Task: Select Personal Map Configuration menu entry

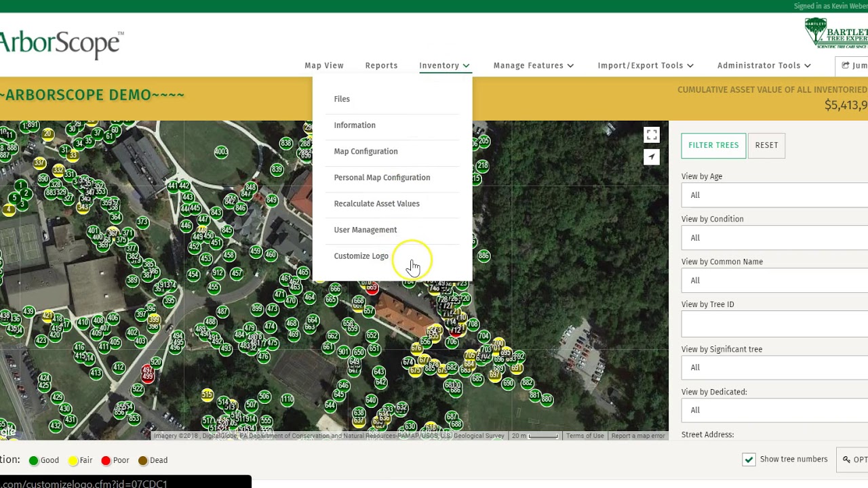Action: click(x=382, y=178)
